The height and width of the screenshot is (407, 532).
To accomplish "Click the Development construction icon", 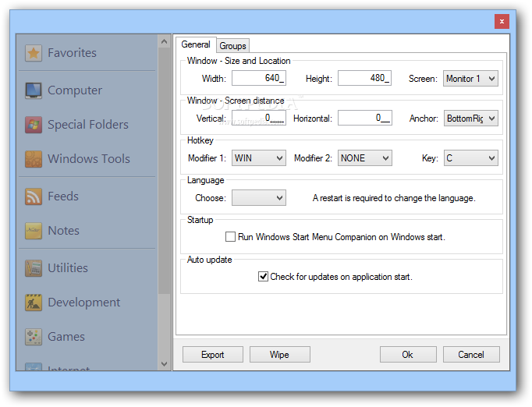I will (34, 303).
